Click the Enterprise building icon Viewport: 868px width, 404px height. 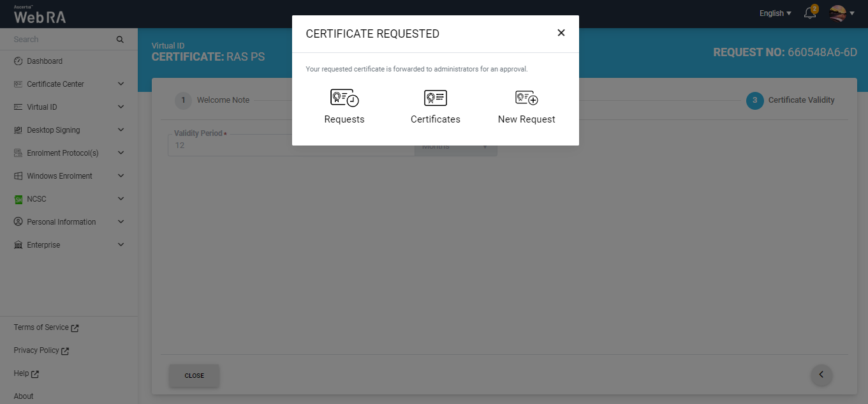[18, 245]
